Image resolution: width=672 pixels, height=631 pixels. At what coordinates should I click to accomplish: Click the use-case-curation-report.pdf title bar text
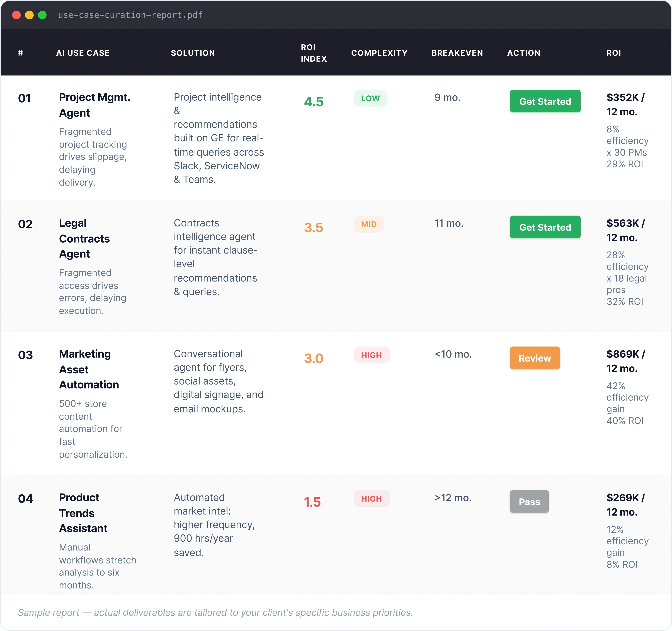coord(130,15)
